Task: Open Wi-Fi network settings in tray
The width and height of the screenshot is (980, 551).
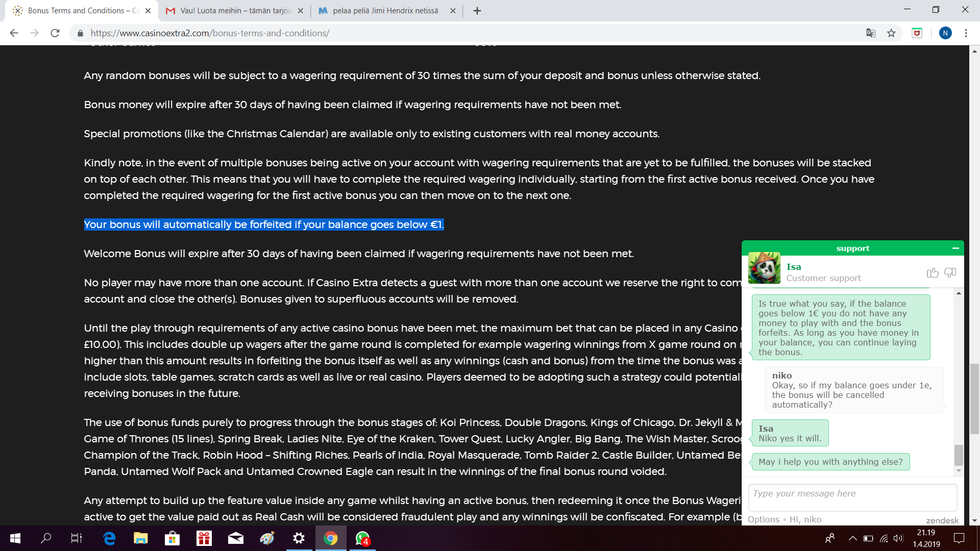Action: coord(884,538)
